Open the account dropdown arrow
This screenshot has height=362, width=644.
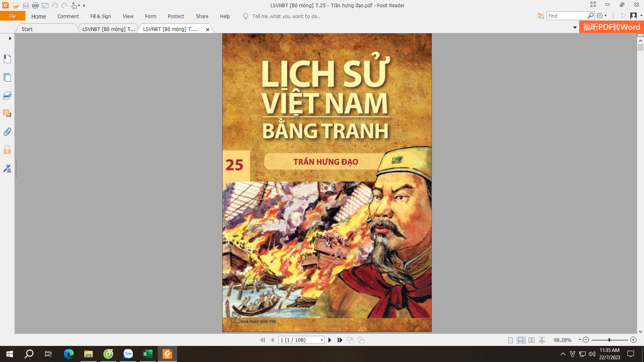[x=641, y=16]
